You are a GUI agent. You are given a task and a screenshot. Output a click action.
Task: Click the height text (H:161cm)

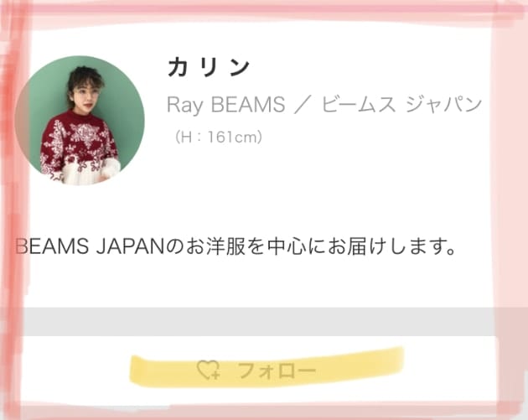point(218,137)
